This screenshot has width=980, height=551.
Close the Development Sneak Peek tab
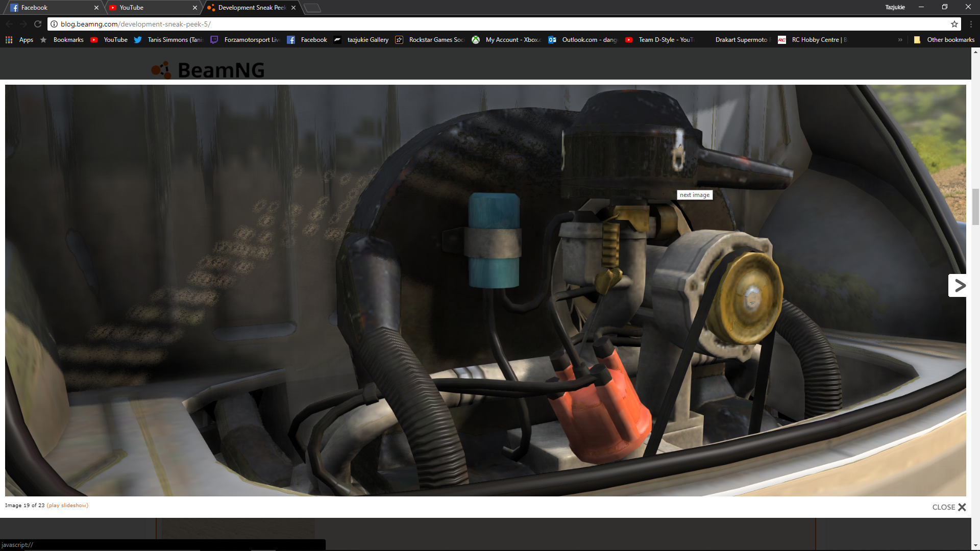(293, 8)
